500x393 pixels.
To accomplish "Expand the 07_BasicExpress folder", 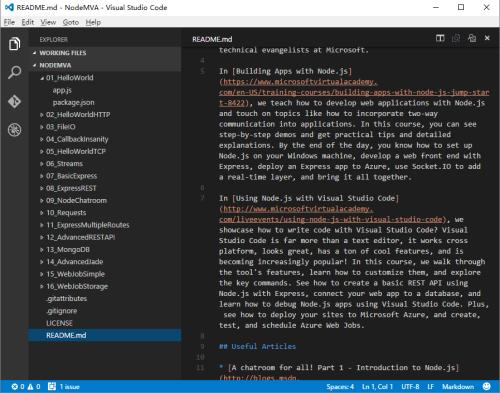I will [x=105, y=176].
